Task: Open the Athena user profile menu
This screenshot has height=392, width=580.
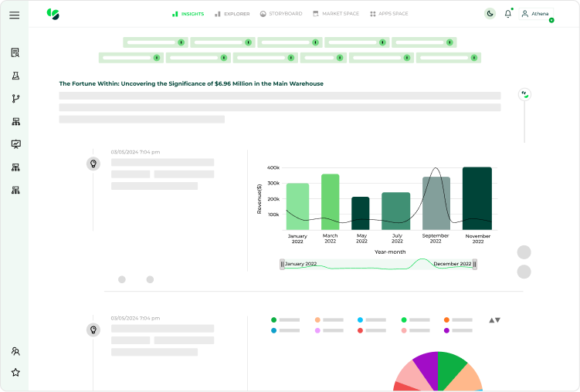Action: click(x=536, y=14)
